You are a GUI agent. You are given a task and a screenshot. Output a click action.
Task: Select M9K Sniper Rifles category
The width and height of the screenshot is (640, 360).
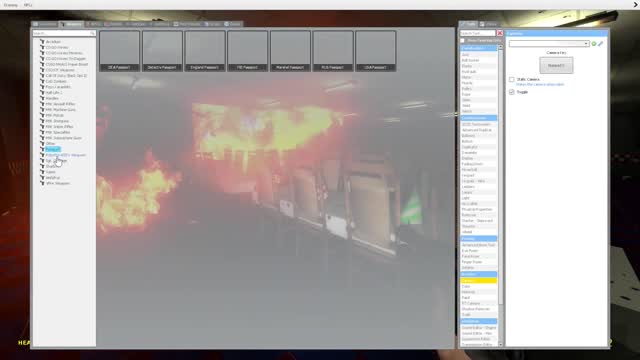point(60,127)
